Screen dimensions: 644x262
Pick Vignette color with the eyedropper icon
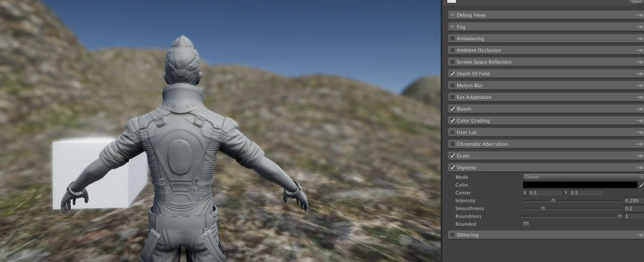(641, 185)
